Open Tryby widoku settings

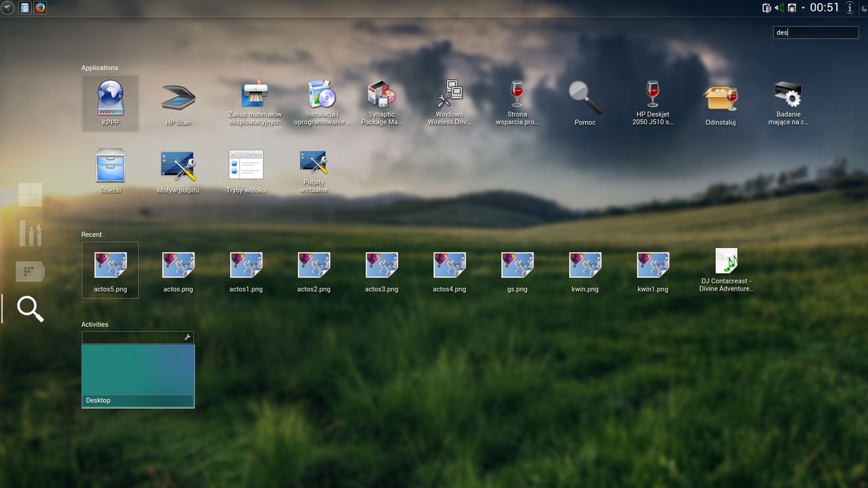point(246,171)
